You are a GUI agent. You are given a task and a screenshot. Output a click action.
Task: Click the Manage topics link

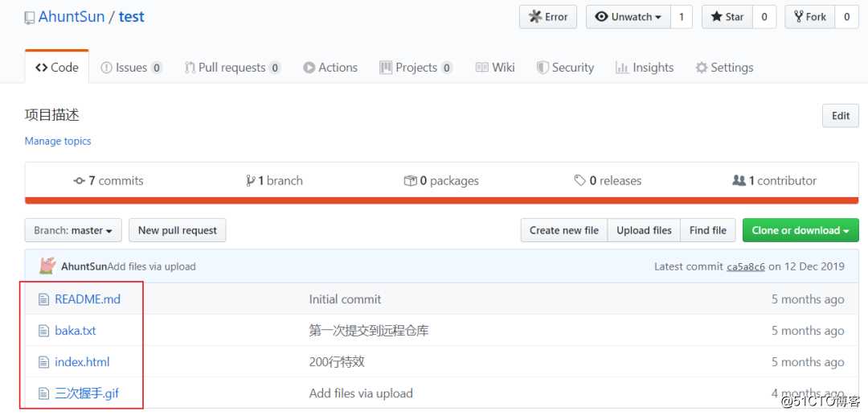click(58, 142)
